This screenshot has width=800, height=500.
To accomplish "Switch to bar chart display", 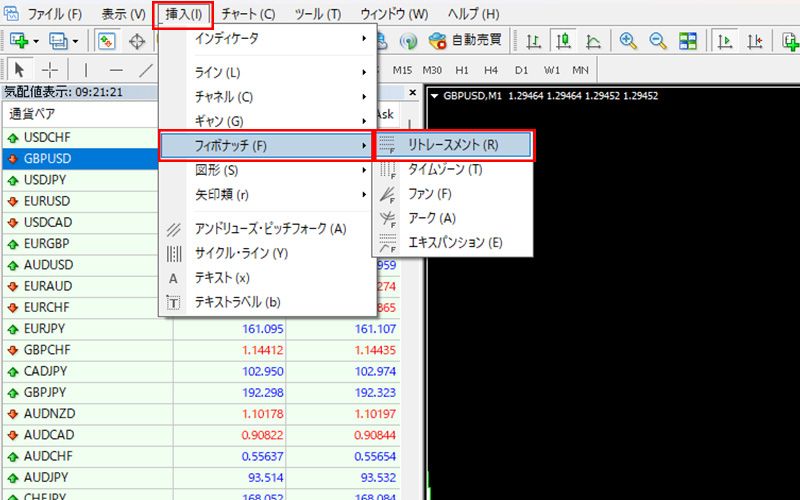I will 533,41.
